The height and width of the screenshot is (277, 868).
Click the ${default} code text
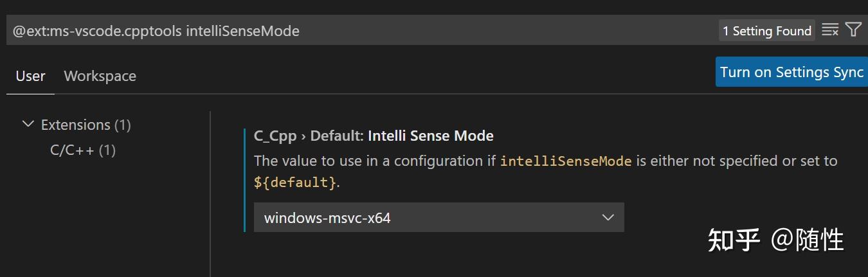point(295,183)
